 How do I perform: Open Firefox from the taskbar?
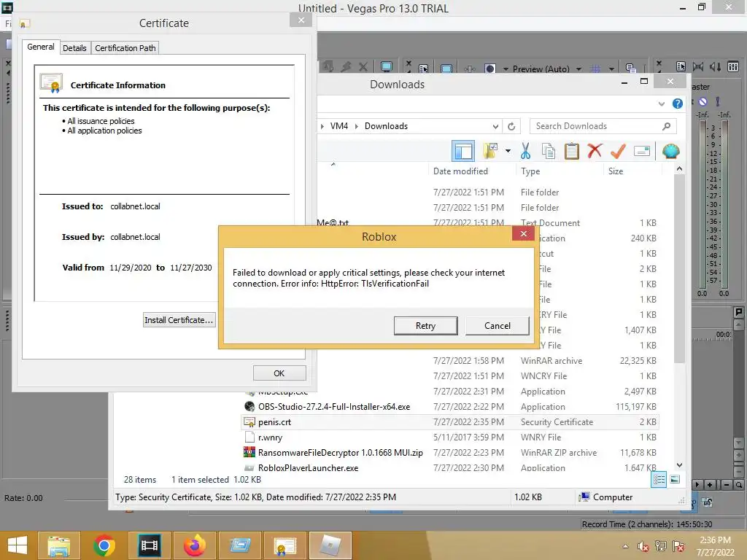pyautogui.click(x=194, y=545)
